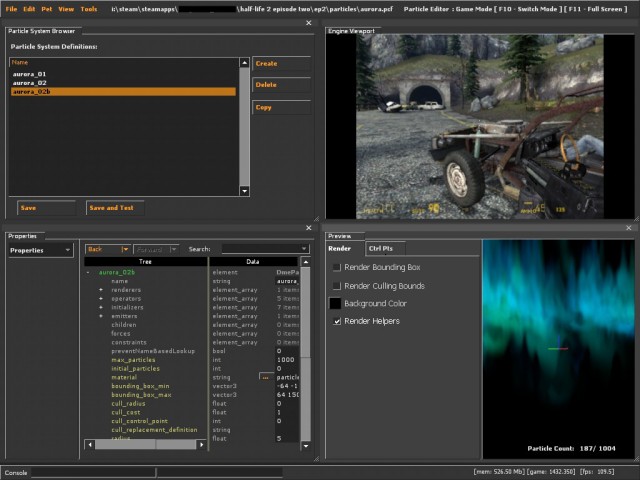
Task: Close the Particle System Browser panel
Action: 309,23
